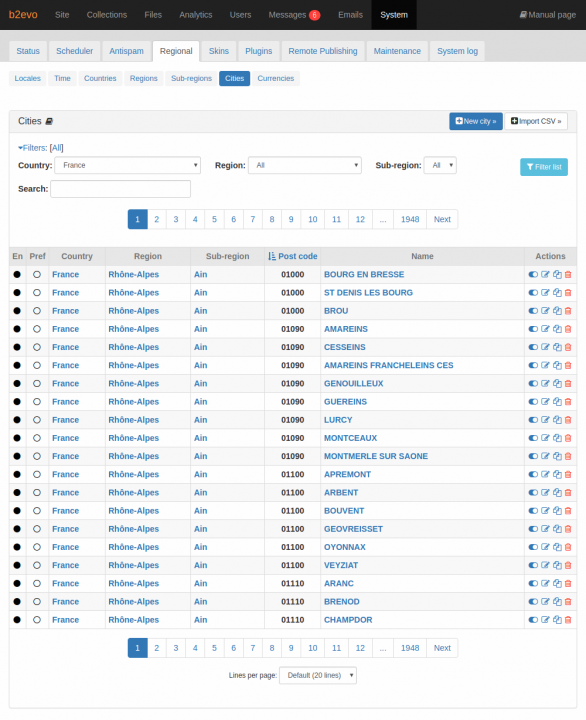Click delete icon in the BROU row
This screenshot has height=720, width=586.
point(568,311)
